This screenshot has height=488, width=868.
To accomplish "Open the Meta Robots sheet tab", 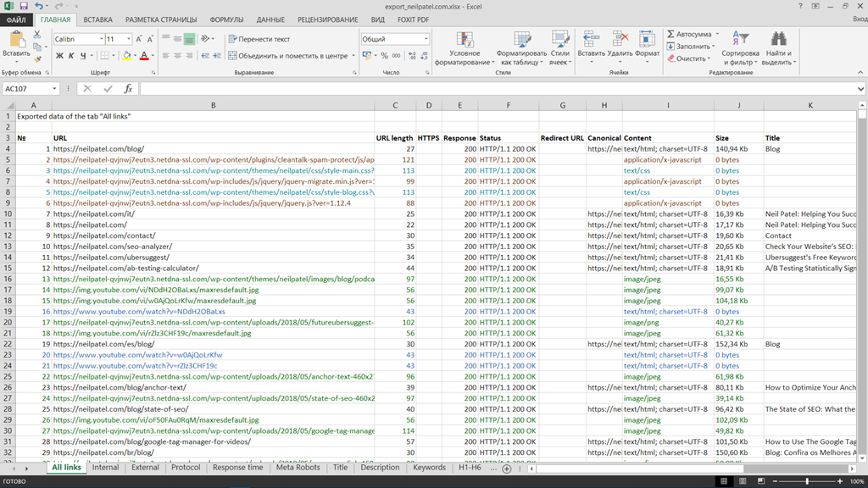I will tap(298, 468).
